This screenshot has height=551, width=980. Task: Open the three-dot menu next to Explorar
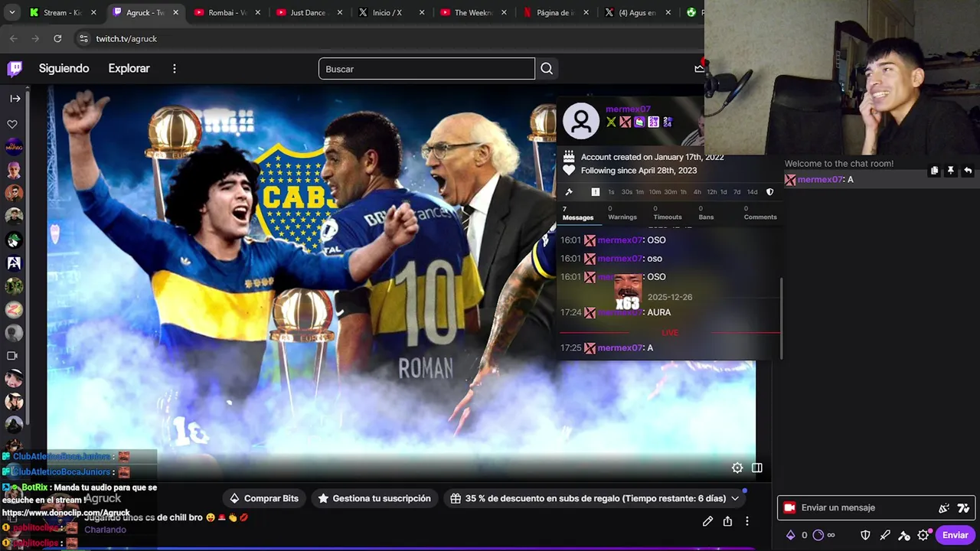pos(175,69)
